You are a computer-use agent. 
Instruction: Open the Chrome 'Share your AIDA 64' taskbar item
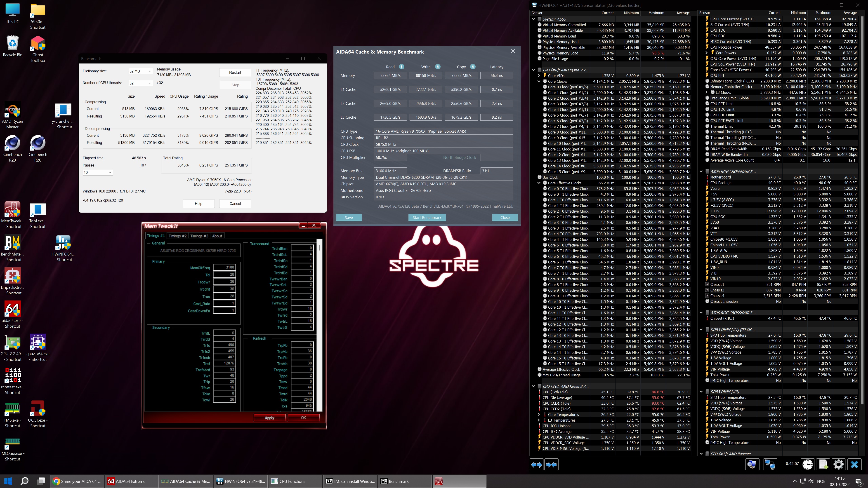tap(77, 481)
